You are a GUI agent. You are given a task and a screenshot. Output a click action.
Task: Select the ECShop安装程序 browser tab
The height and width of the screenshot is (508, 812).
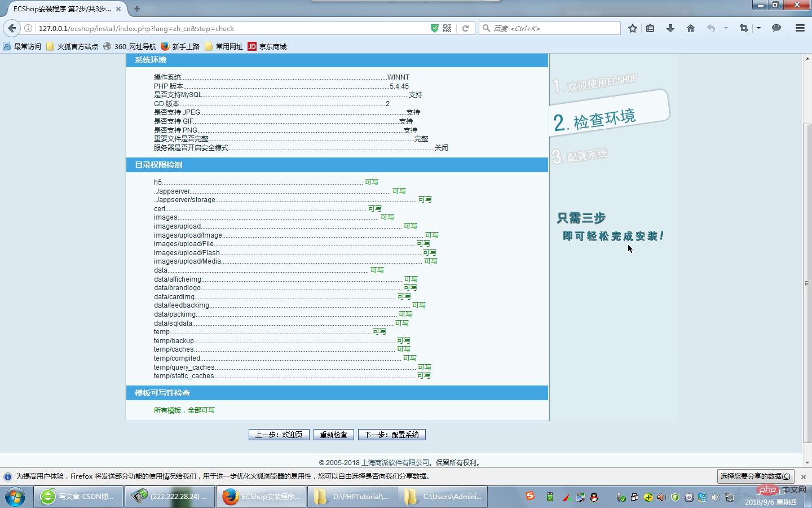(62, 9)
